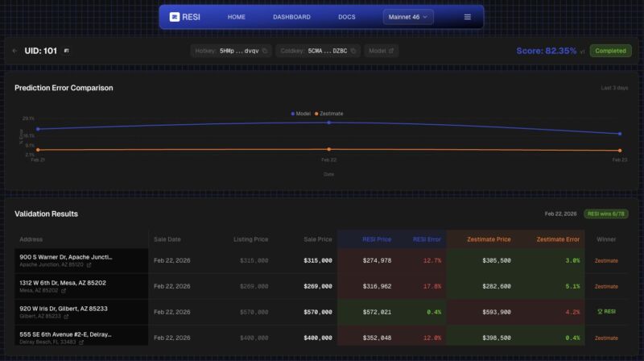Viewport: 644px width, 361px height.
Task: Open external link for Gilbert, AZ 85233
Action: 68,316
